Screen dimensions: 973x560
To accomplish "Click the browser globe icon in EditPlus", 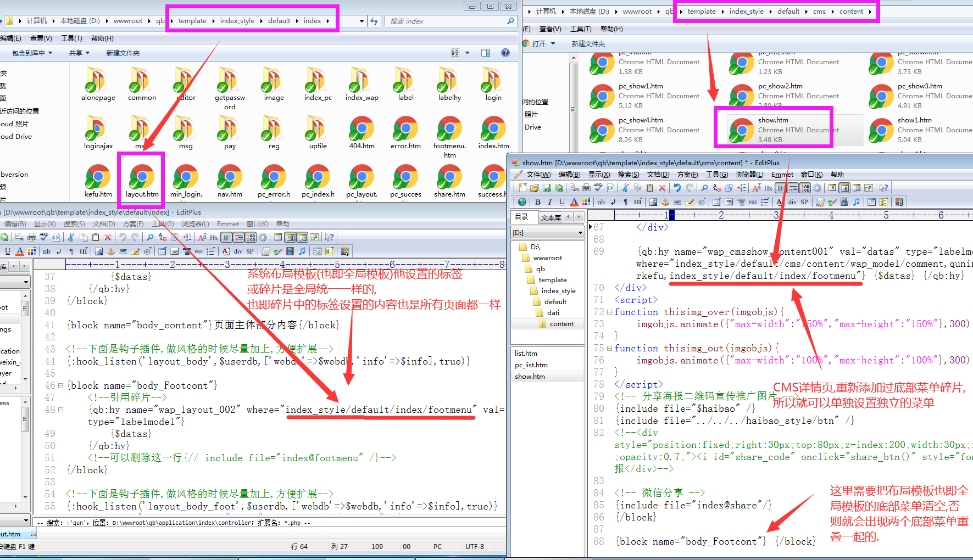I will pyautogui.click(x=522, y=202).
